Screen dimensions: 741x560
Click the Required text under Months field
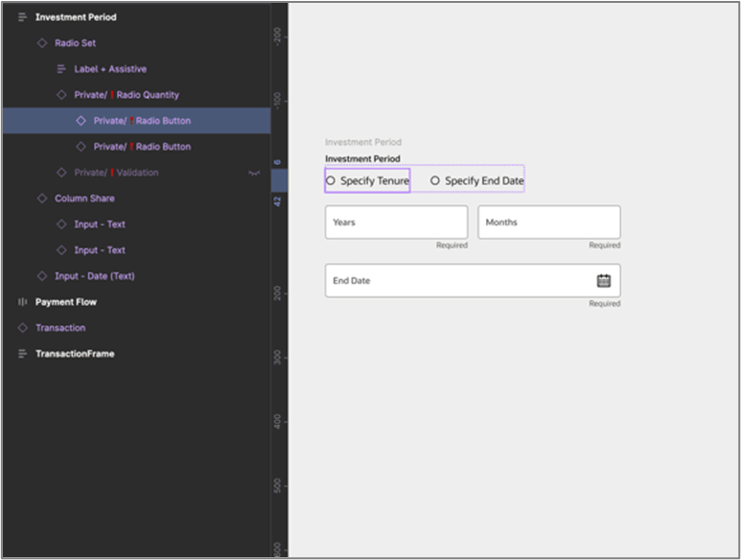(x=605, y=245)
